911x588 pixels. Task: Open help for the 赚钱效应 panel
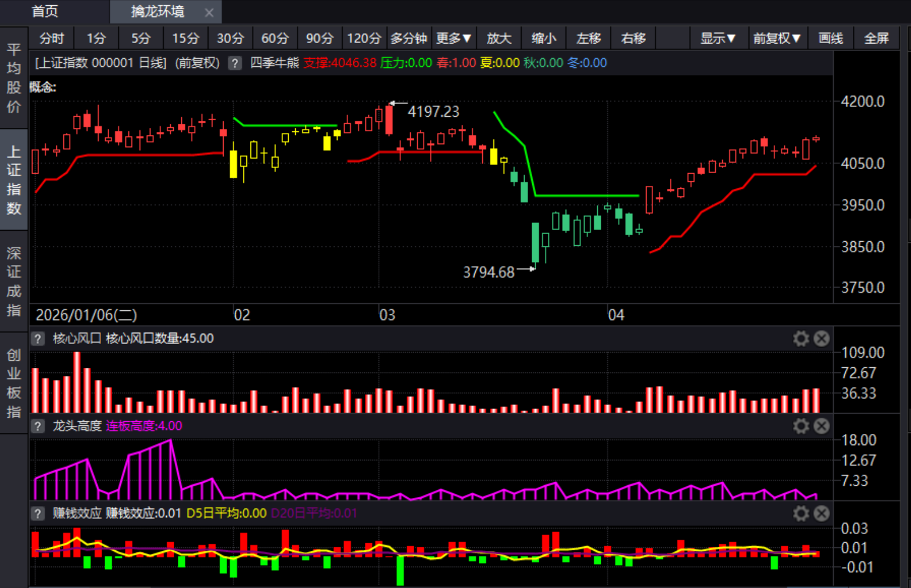(x=38, y=514)
